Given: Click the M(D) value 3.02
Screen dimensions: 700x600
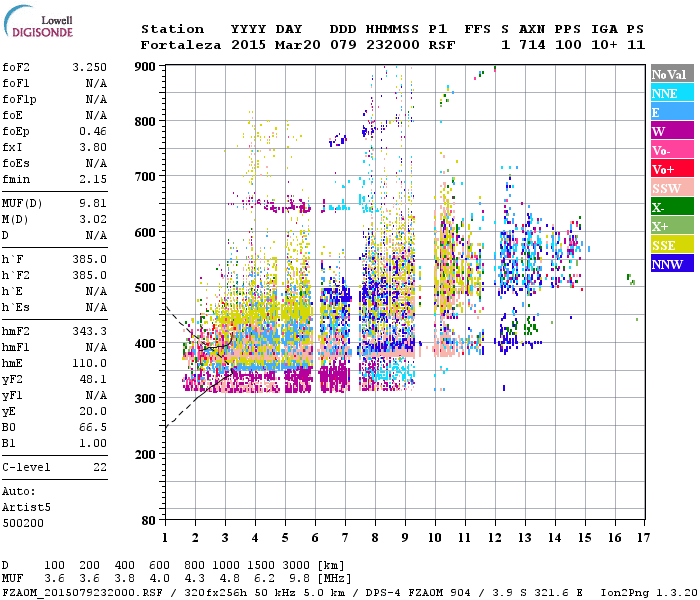Looking at the screenshot, I should [x=93, y=219].
